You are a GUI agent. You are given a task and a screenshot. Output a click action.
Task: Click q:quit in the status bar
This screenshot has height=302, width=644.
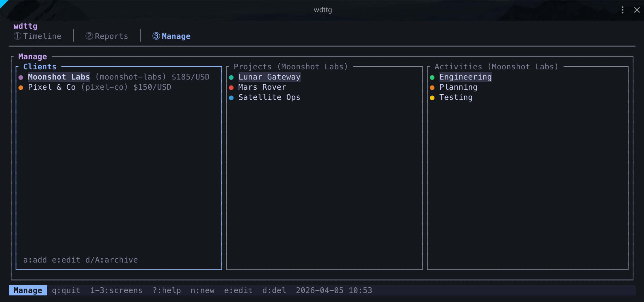pos(66,290)
